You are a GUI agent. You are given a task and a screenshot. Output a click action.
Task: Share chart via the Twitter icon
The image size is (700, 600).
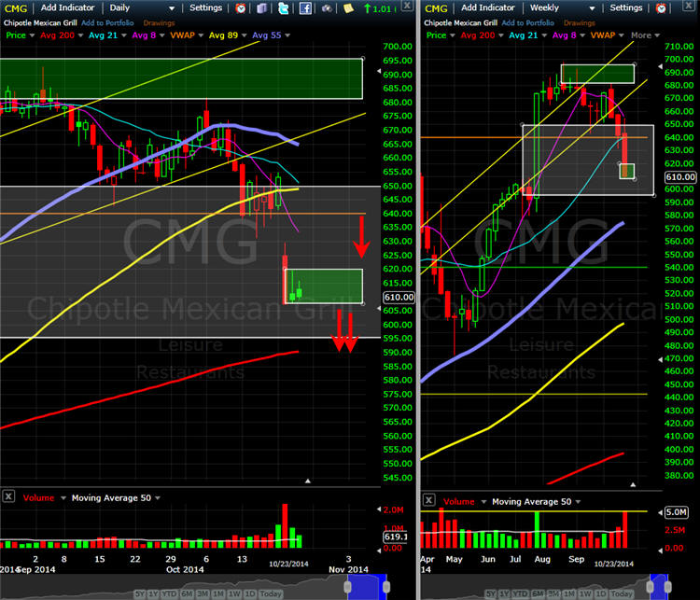pos(283,8)
